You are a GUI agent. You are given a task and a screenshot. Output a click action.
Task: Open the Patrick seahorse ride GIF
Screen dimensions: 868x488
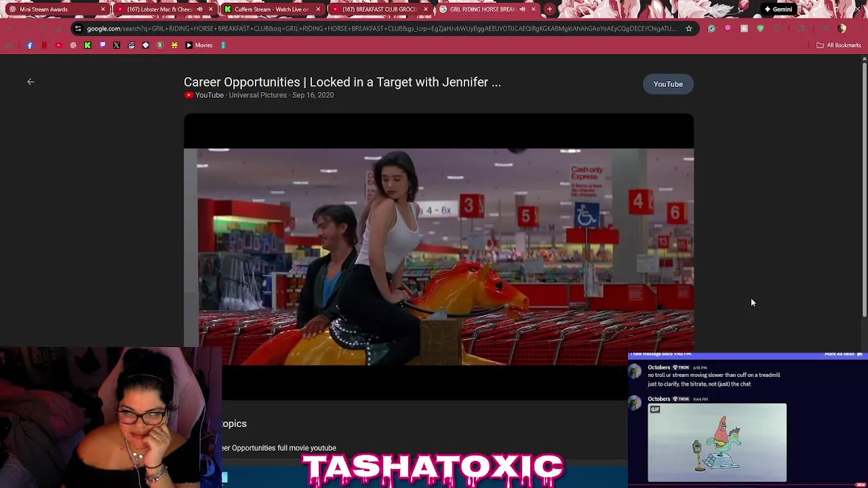tap(717, 443)
